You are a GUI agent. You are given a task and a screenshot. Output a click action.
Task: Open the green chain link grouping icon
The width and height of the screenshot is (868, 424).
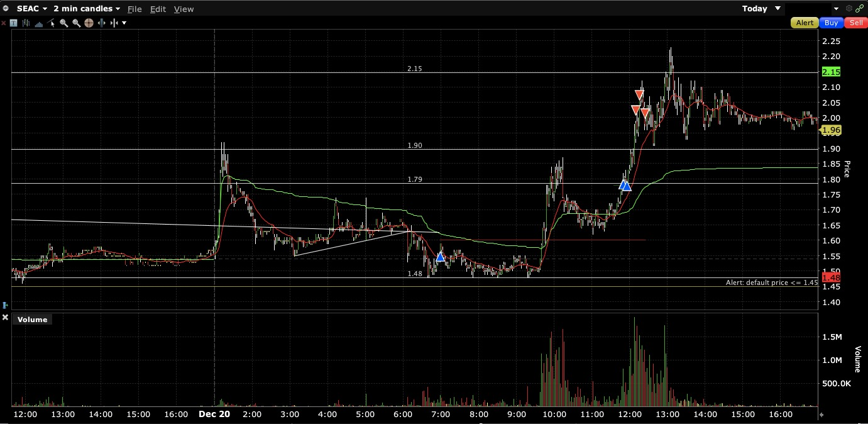(x=860, y=8)
